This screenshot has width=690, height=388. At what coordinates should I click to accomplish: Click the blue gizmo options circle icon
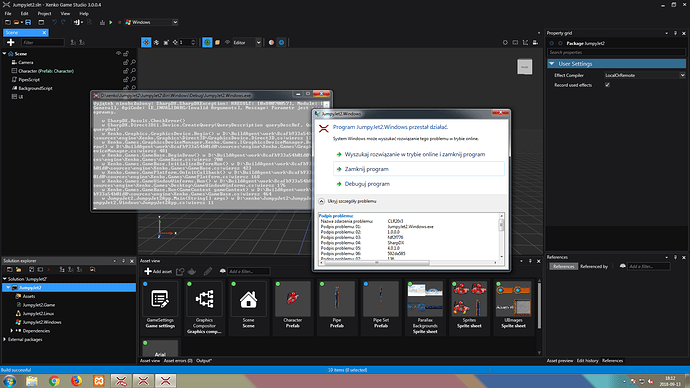coord(282,42)
